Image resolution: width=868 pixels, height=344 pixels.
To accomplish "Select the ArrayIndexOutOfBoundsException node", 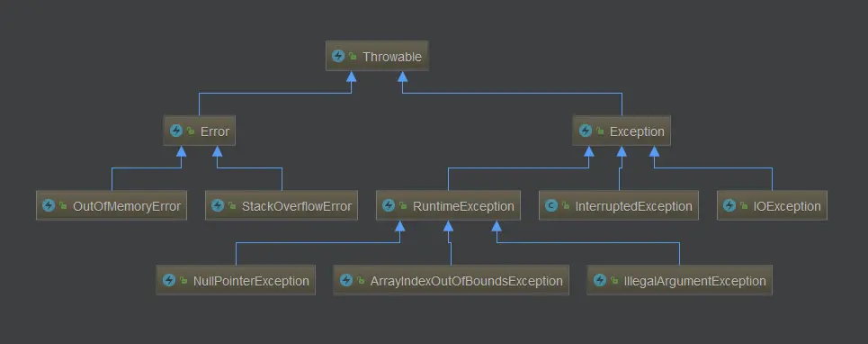I will click(x=451, y=280).
